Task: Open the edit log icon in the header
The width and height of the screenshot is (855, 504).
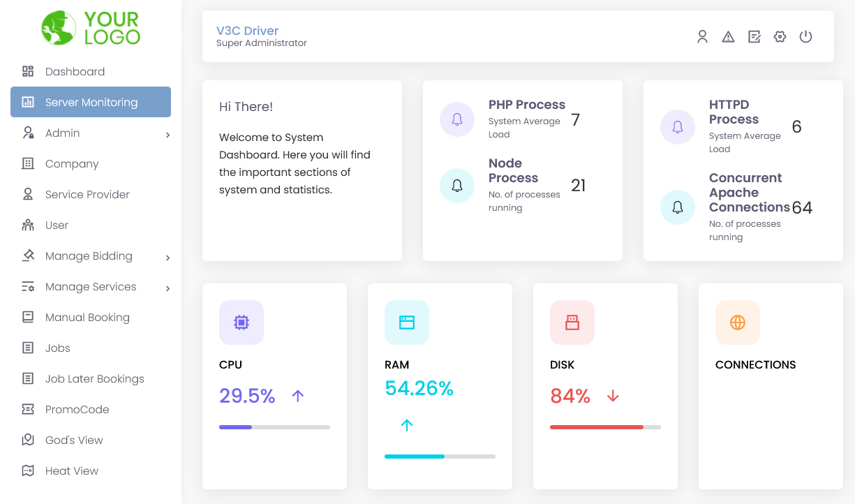Action: (x=754, y=36)
